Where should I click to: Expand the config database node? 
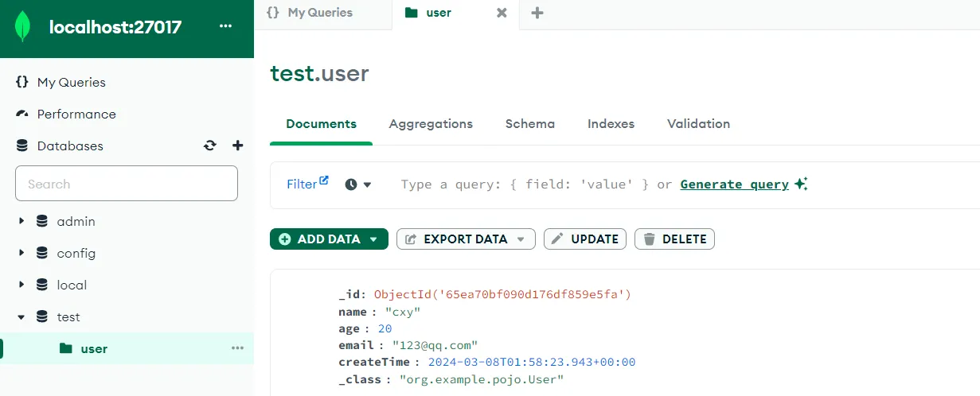(x=21, y=254)
